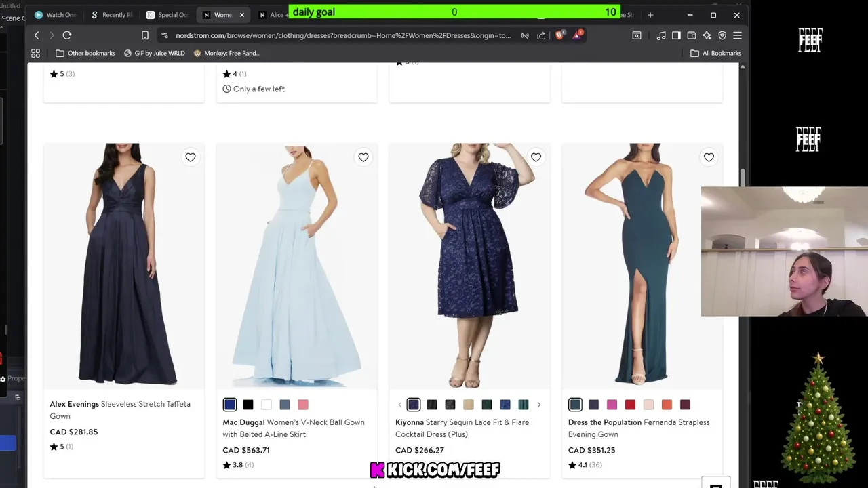Screen dimensions: 868x488
Task: Open the Brave Wallet icon
Action: 692,35
